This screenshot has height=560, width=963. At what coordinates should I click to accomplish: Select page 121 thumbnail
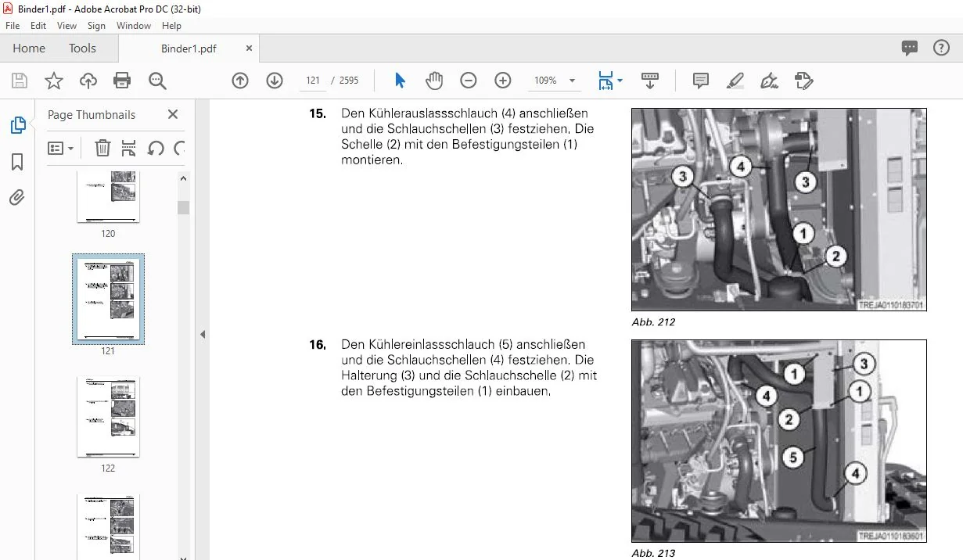click(108, 300)
